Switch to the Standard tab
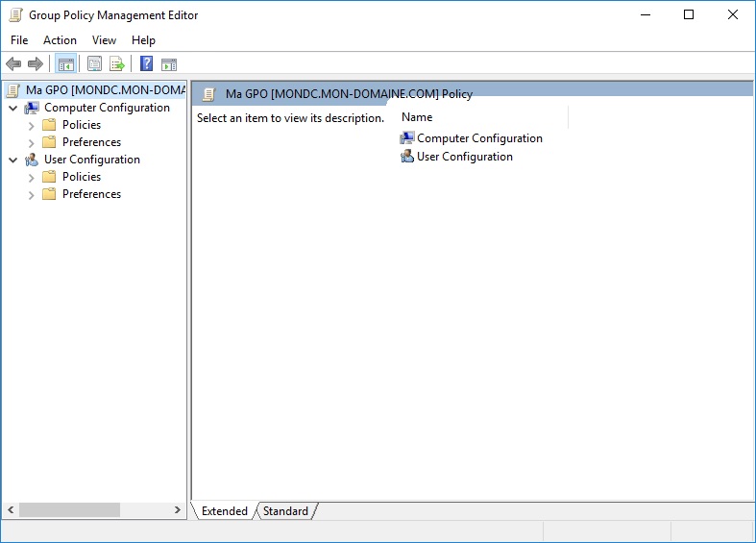This screenshot has width=756, height=543. (x=285, y=511)
